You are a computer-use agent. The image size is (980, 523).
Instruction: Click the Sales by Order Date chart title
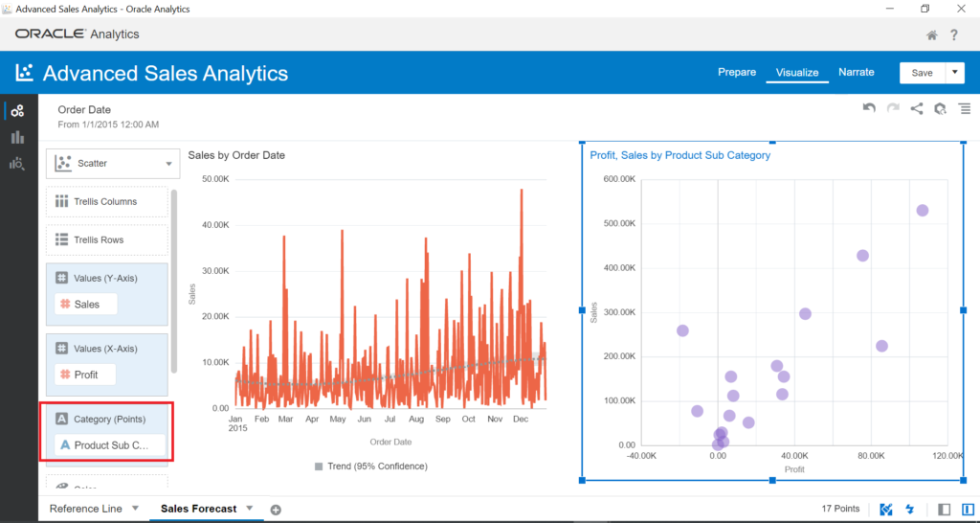[x=236, y=155]
